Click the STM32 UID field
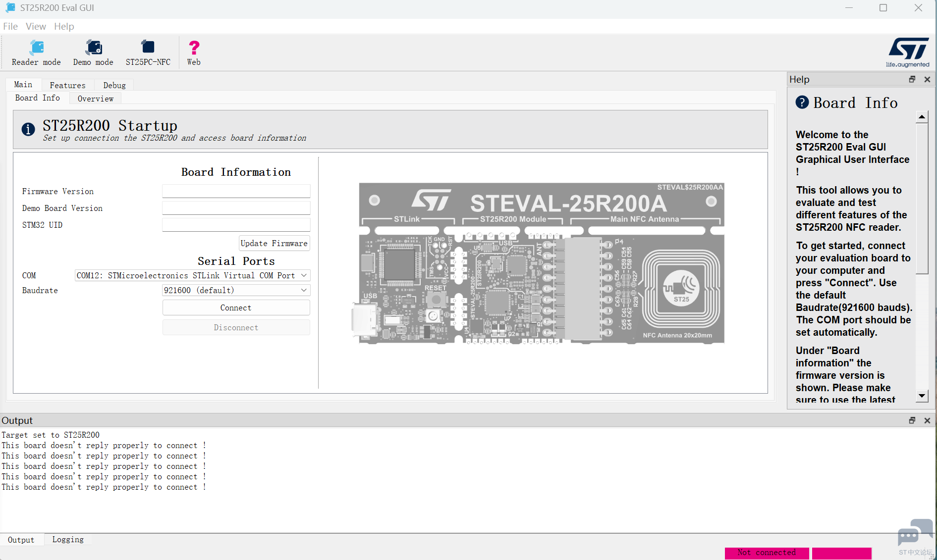Viewport: 937px width, 560px height. [x=236, y=225]
